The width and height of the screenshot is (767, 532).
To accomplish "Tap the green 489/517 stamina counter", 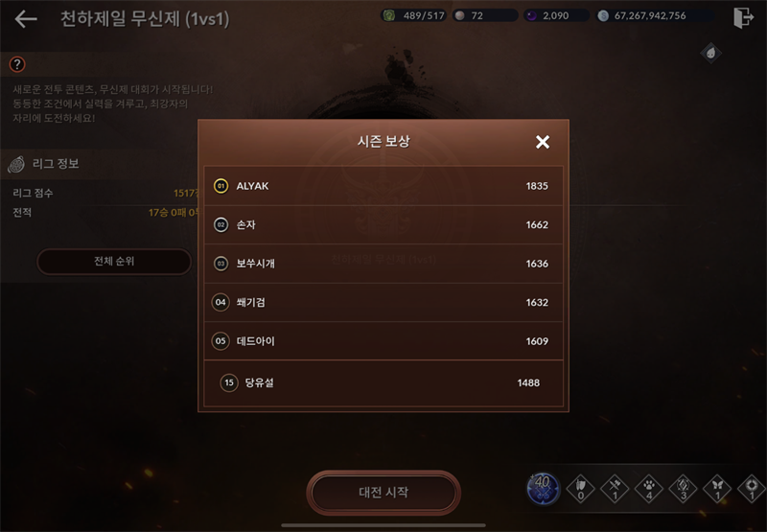I will coord(414,15).
